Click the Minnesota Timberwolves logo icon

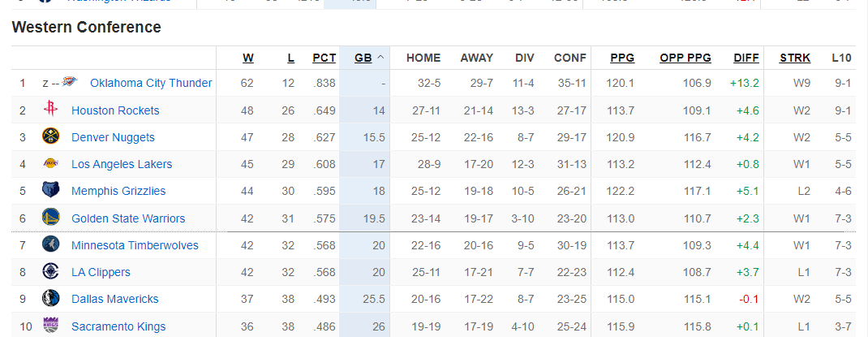click(x=50, y=244)
